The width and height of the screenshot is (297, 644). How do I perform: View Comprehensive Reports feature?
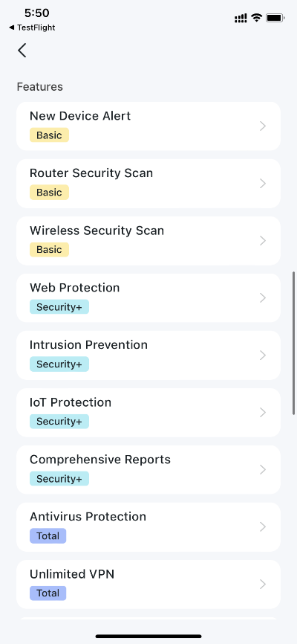pos(148,469)
